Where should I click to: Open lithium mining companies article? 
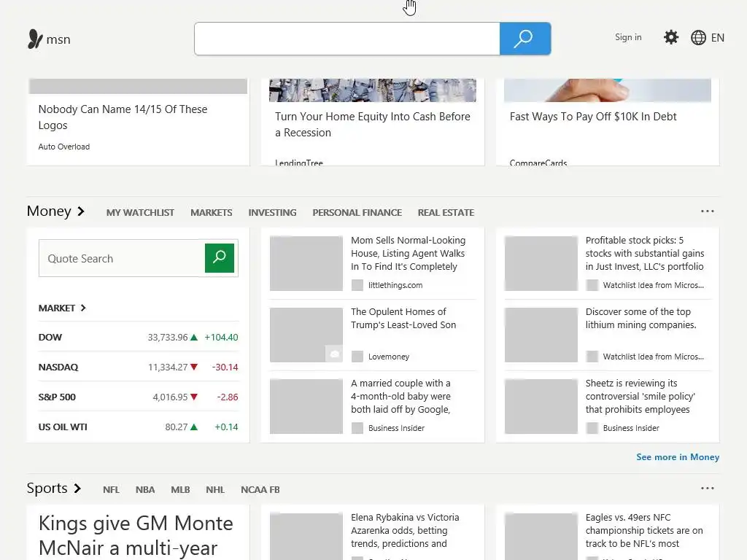640,318
